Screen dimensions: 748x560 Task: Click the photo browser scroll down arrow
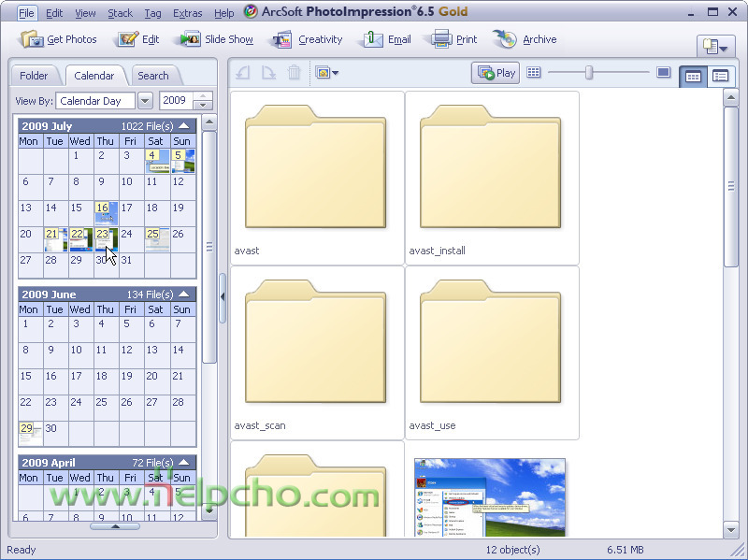click(x=731, y=529)
